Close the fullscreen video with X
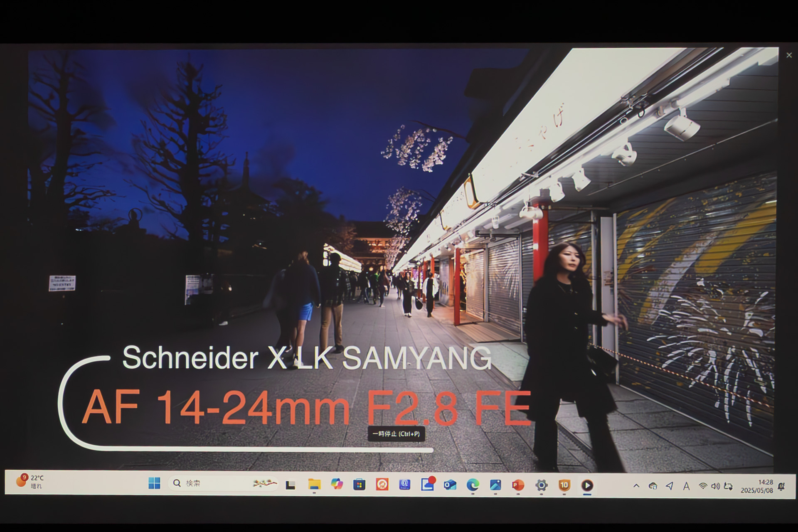The width and height of the screenshot is (798, 532). (789, 55)
